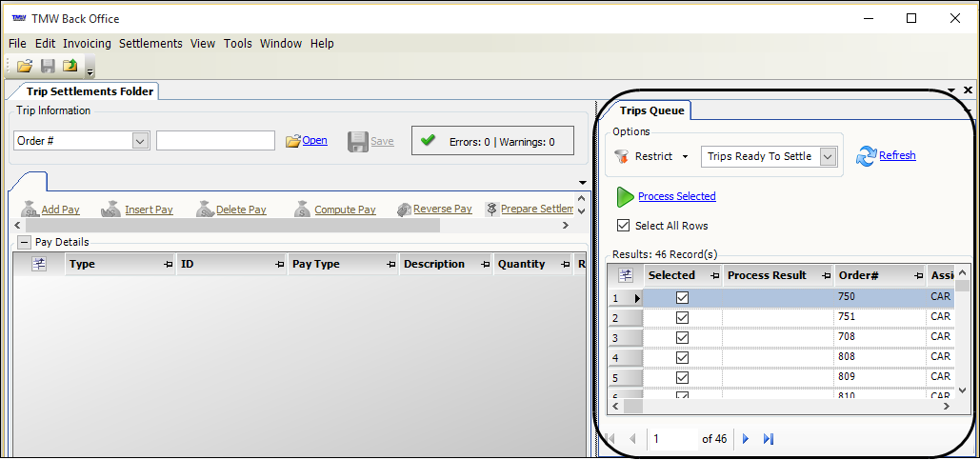Open the Order # lookup type dropdown
Viewport: 980px width, 460px height.
tap(141, 141)
